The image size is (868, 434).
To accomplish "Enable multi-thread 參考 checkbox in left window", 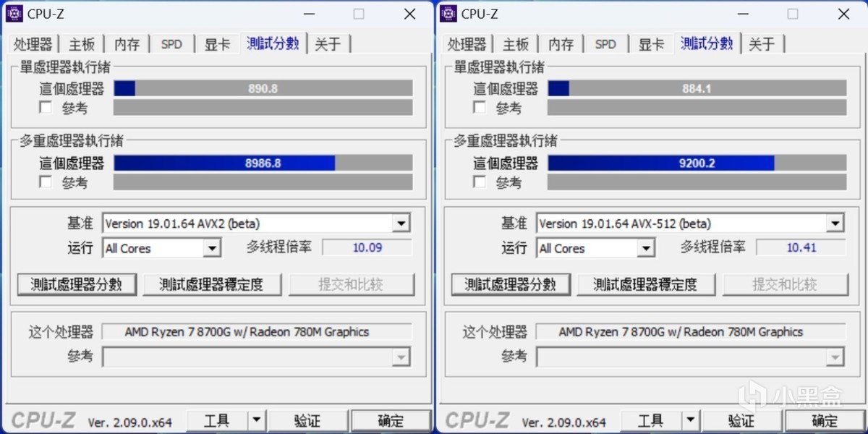I will point(46,182).
